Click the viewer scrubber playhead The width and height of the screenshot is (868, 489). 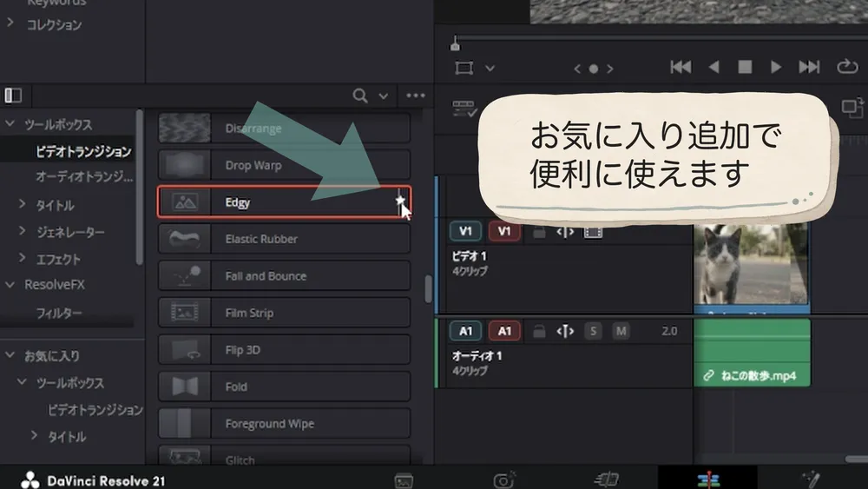click(455, 43)
